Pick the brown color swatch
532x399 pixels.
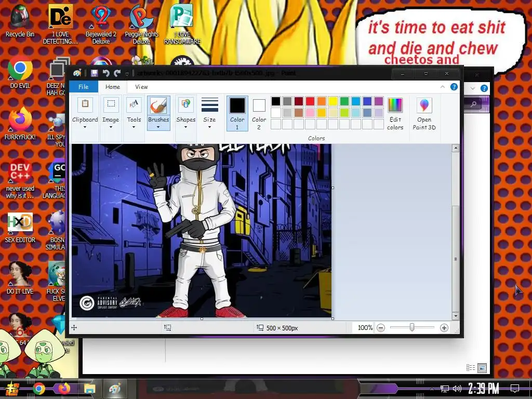pyautogui.click(x=299, y=113)
